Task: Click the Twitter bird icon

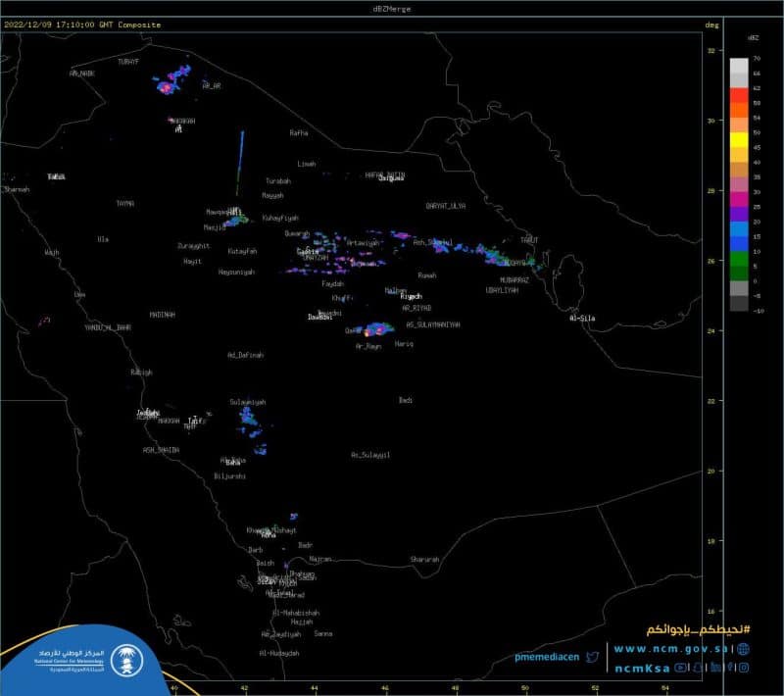Action: 592,657
